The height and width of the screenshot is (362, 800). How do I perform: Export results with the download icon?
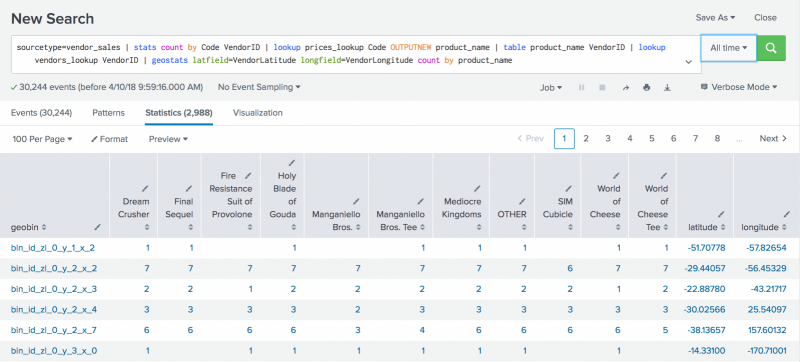tap(667, 88)
